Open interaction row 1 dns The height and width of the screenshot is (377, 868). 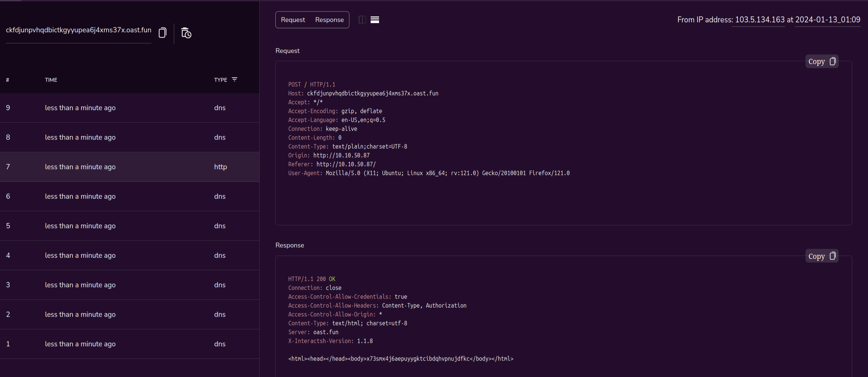tap(129, 344)
